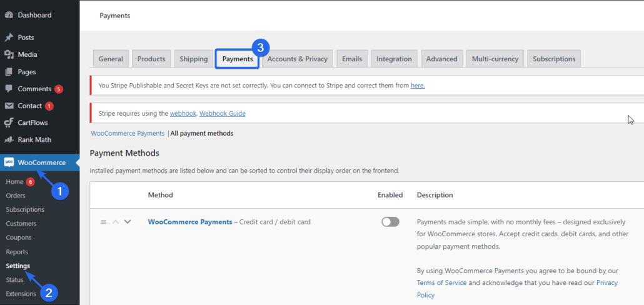Screen dimensions: 644x305
Task: Click the Contact badge showing 1
Action: click(x=49, y=106)
